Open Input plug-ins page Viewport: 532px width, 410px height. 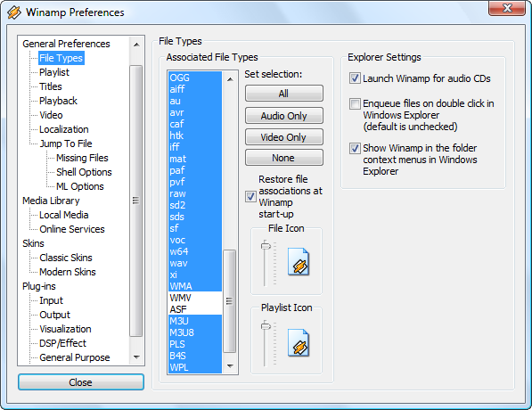point(51,300)
